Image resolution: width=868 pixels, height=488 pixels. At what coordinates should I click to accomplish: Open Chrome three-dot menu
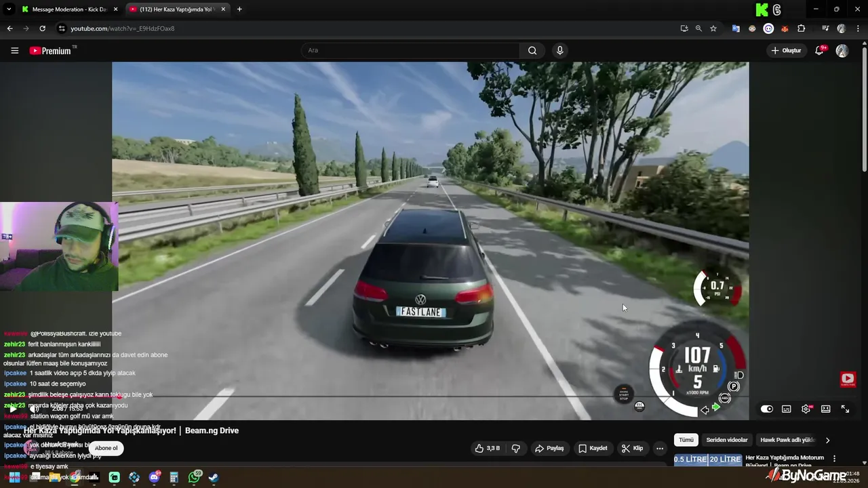click(859, 28)
